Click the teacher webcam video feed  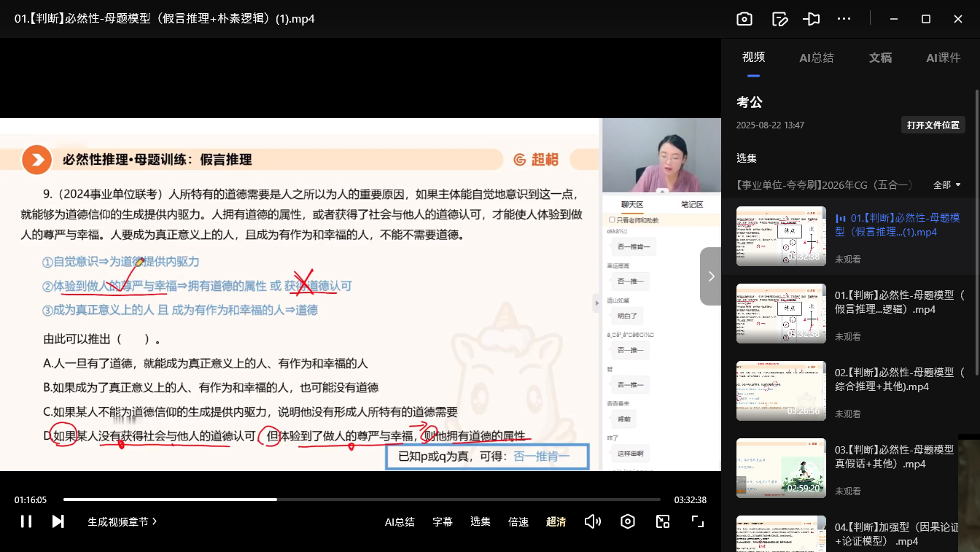click(x=661, y=156)
